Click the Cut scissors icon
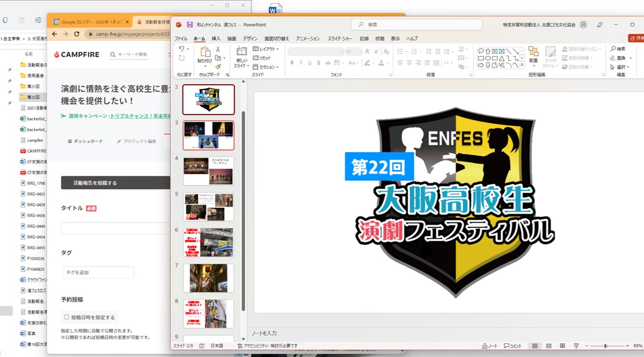The image size is (644, 357). [x=218, y=49]
